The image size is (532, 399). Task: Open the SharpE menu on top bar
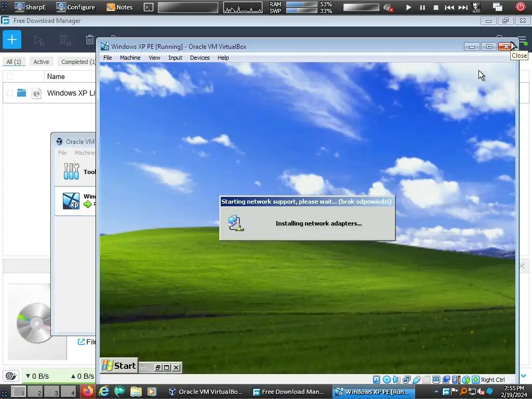pos(30,7)
